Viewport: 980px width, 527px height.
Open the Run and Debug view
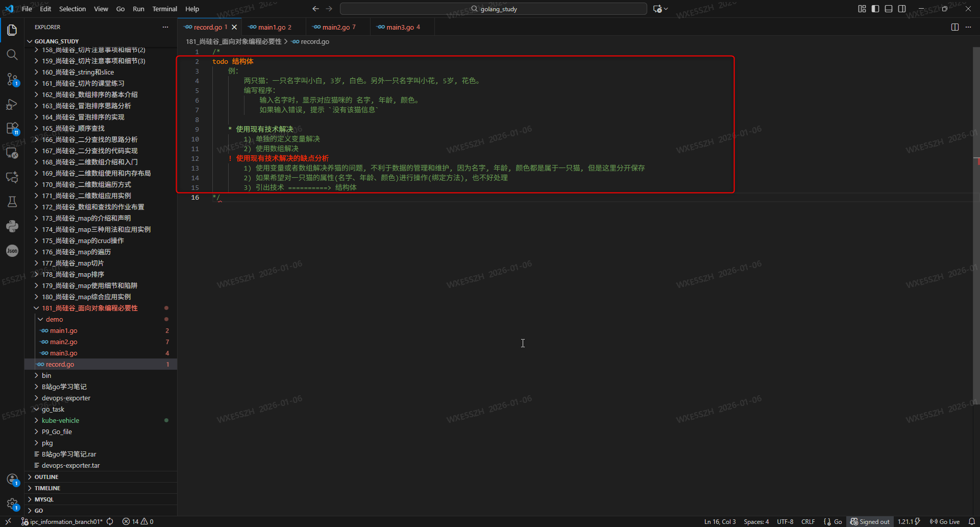pos(12,104)
